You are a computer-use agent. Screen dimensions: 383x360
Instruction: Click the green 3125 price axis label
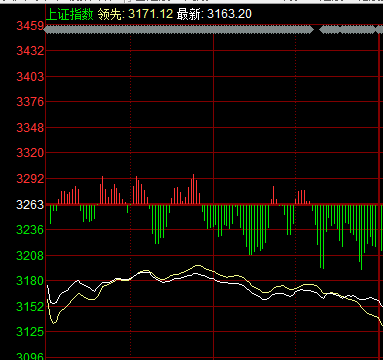(x=30, y=332)
